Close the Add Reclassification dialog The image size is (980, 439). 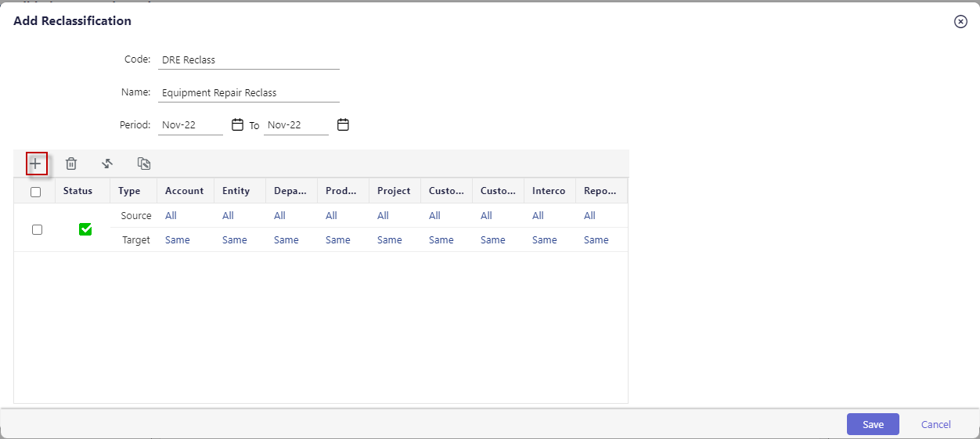[960, 22]
